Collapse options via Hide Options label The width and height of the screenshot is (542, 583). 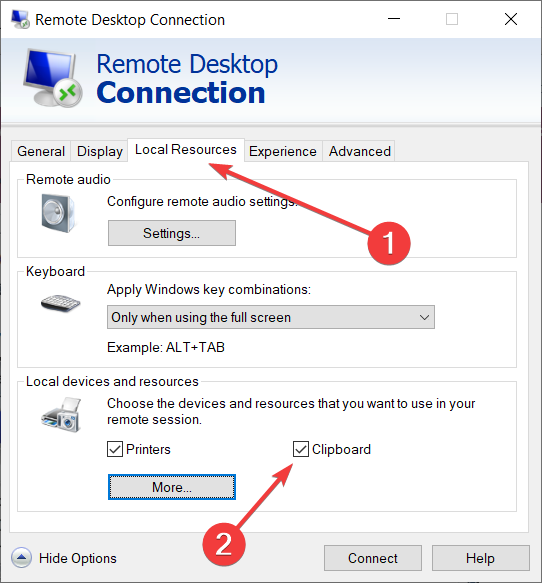point(78,558)
